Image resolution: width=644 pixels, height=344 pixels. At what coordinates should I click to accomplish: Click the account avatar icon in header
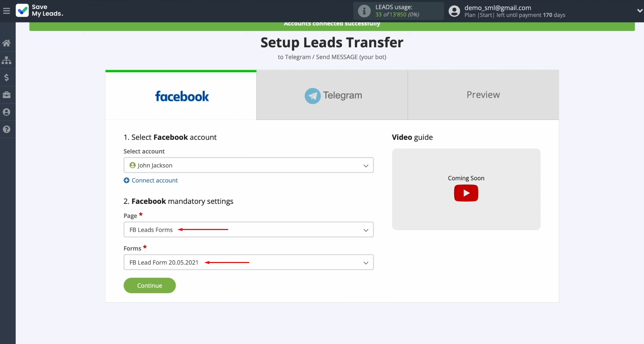click(x=454, y=11)
